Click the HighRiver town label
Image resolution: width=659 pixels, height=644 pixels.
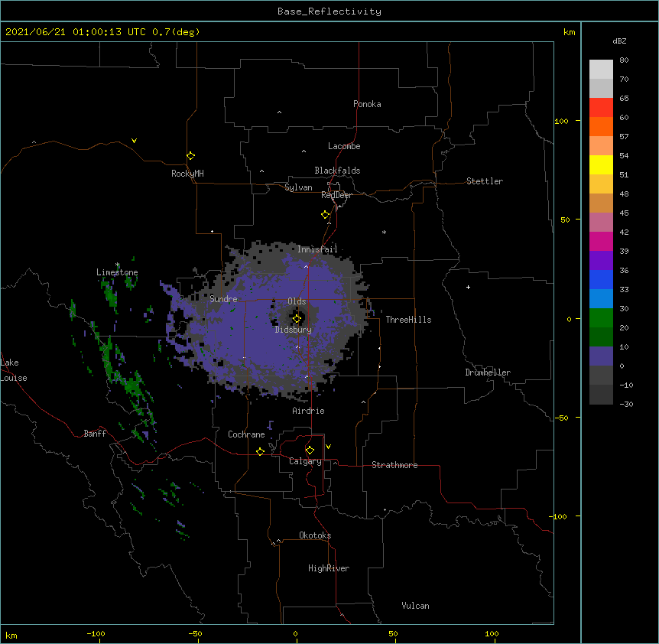click(329, 568)
